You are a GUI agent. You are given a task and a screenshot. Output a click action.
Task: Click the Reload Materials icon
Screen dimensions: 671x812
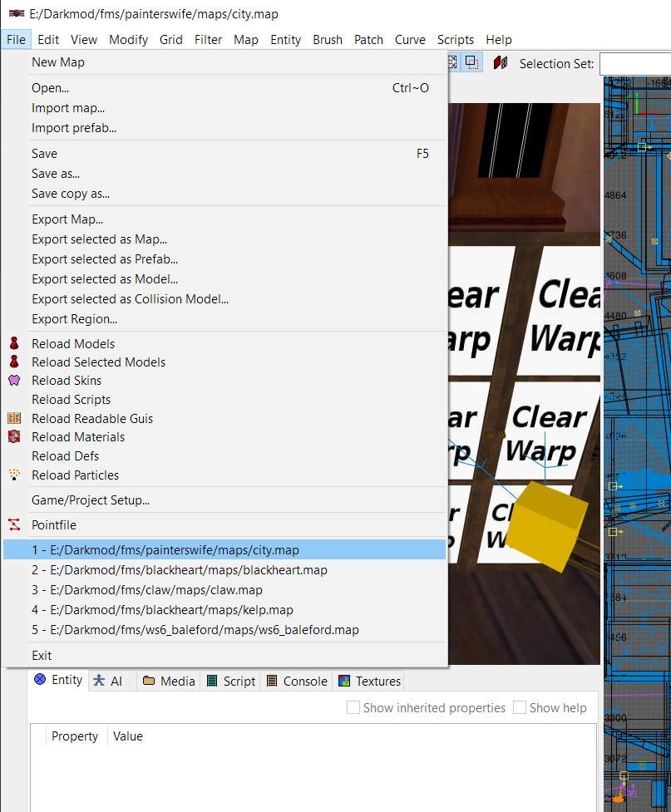point(14,437)
